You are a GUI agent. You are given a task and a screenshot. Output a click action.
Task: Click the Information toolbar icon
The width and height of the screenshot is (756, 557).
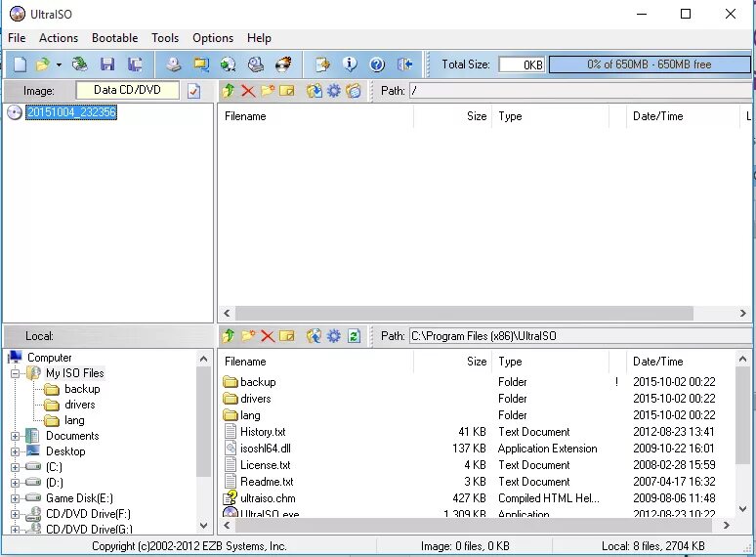tap(350, 64)
